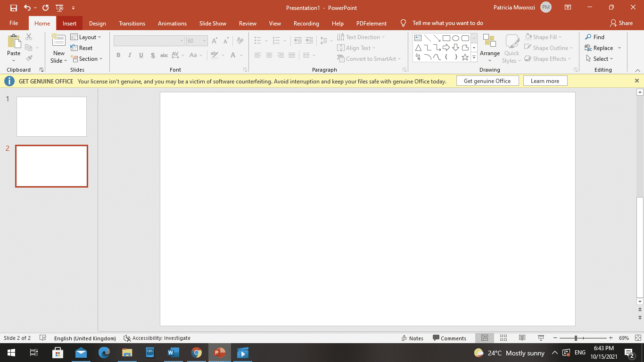Open PowerPoint from the Windows taskbar
This screenshot has width=644, height=362.
pos(220,353)
